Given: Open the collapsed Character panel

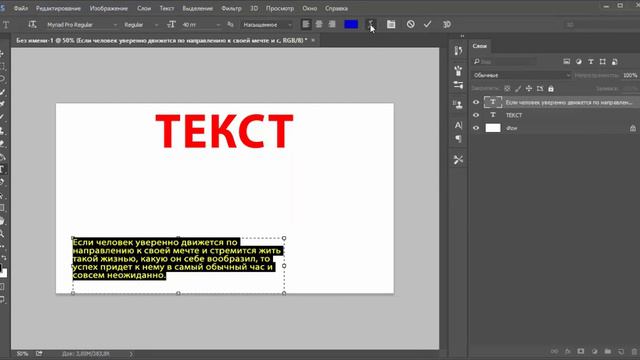Looking at the screenshot, I should (x=458, y=125).
